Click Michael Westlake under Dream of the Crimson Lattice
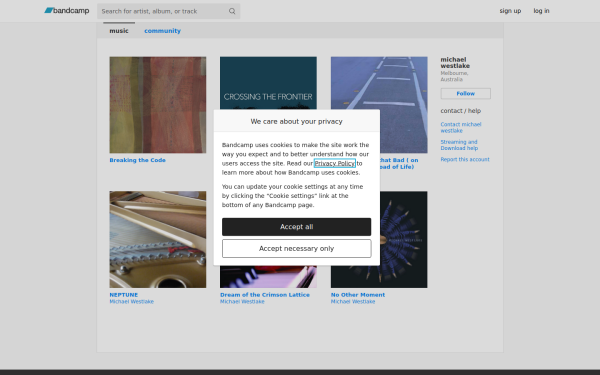 point(242,302)
